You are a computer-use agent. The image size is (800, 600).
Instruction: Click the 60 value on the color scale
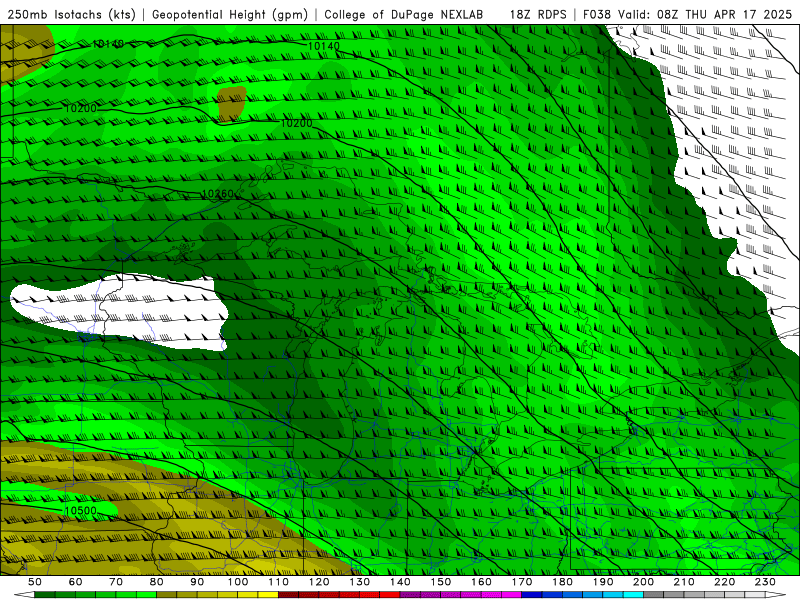(x=75, y=582)
